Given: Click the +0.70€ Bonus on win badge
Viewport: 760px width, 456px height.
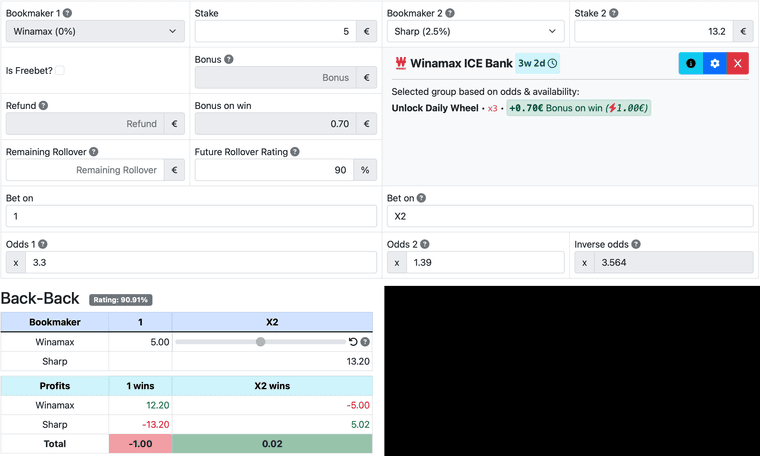Looking at the screenshot, I should click(579, 108).
